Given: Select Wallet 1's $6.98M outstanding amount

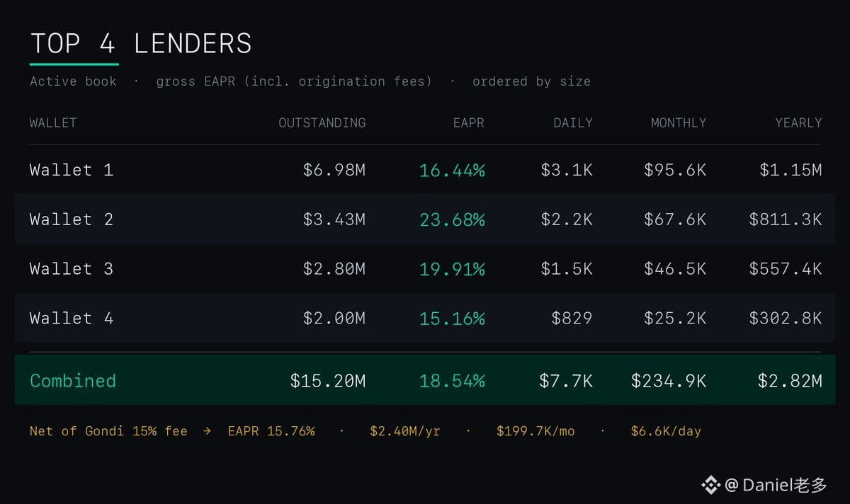Looking at the screenshot, I should [x=334, y=170].
